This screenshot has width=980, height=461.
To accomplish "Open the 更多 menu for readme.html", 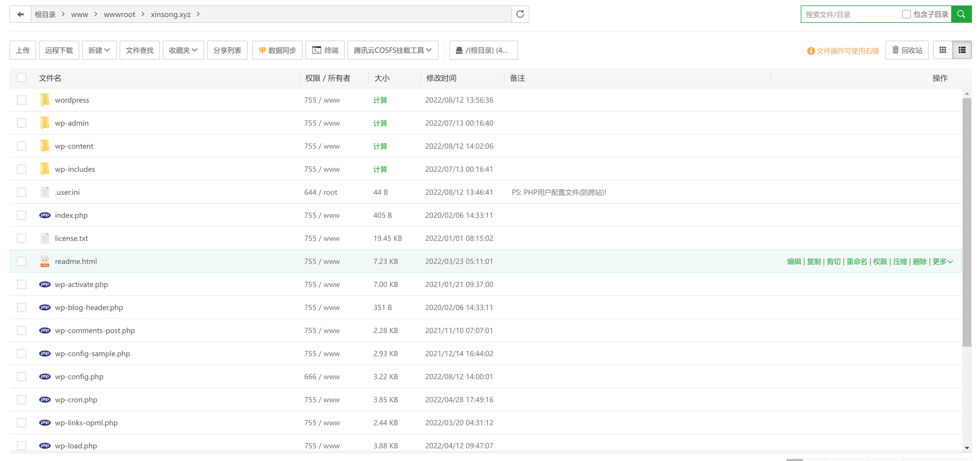I will click(x=942, y=261).
